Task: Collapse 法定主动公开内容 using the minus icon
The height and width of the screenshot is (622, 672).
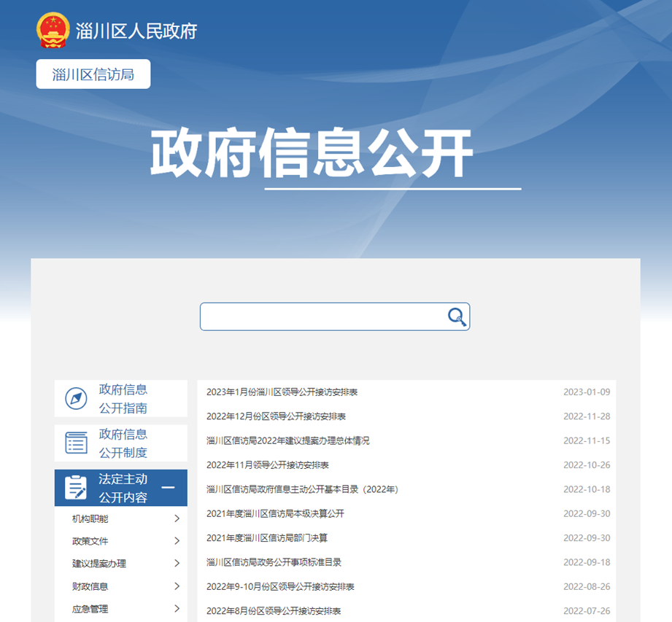Action: pos(168,488)
